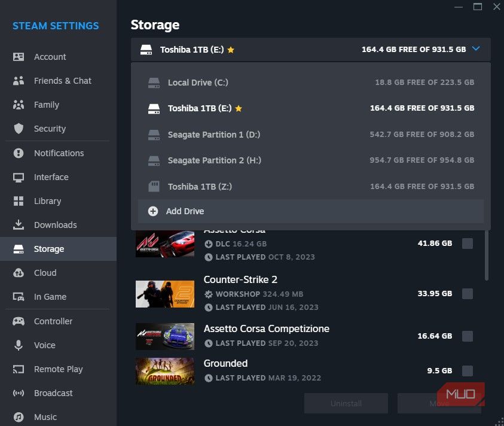The image size is (504, 426).
Task: Click the Controller gamepad icon
Action: coord(17,321)
